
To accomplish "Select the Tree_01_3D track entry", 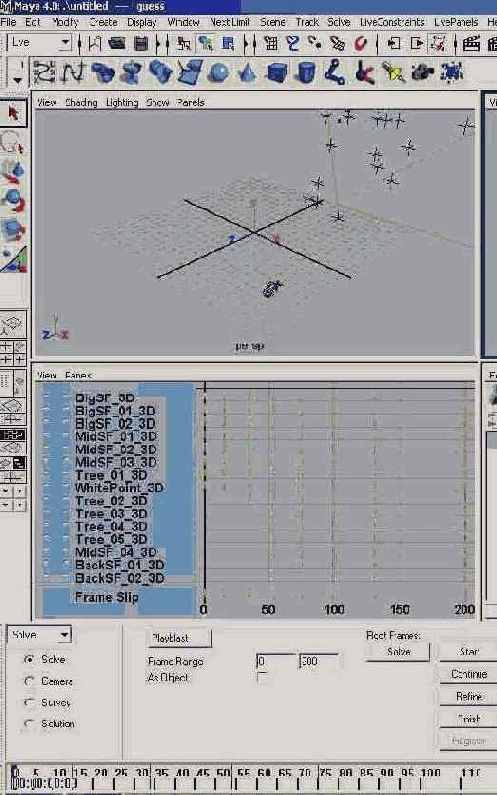I will (111, 475).
